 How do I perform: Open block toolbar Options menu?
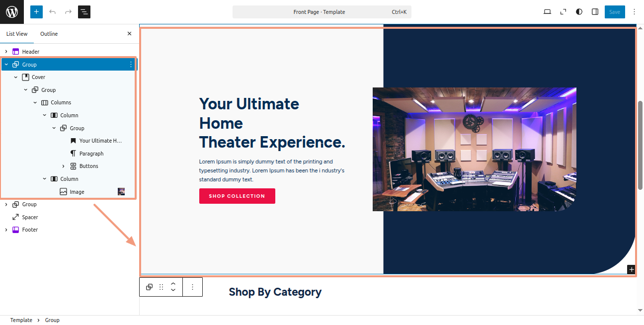click(193, 287)
